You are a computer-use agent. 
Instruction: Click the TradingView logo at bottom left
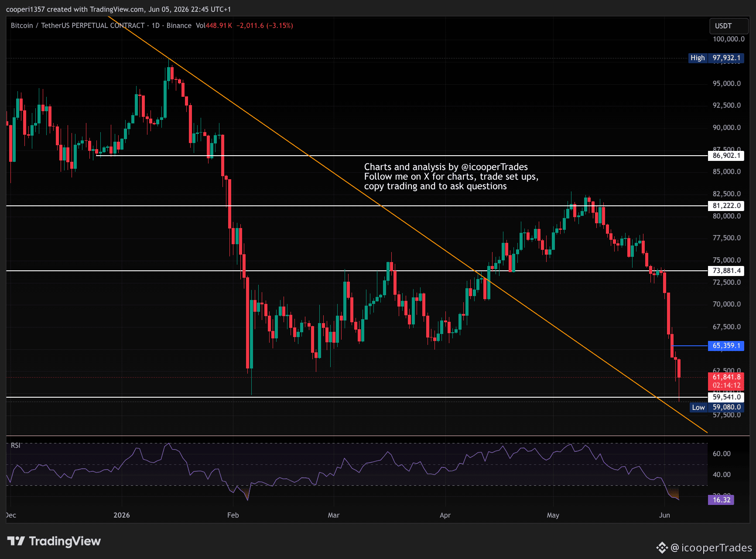click(54, 541)
